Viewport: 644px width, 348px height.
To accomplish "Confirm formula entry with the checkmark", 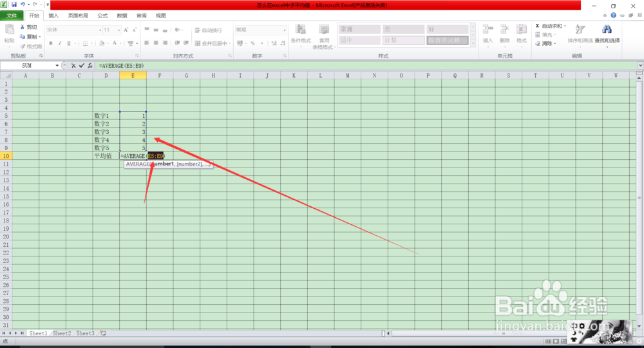I will point(82,66).
